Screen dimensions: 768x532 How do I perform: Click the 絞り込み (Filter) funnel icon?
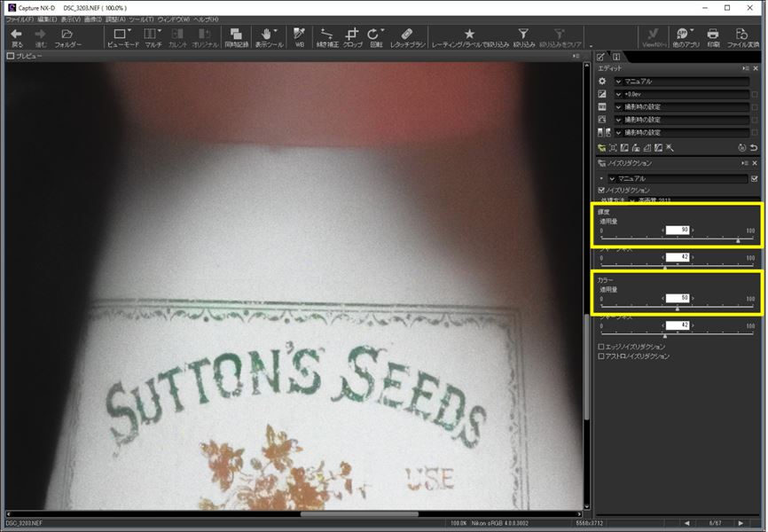(x=523, y=34)
